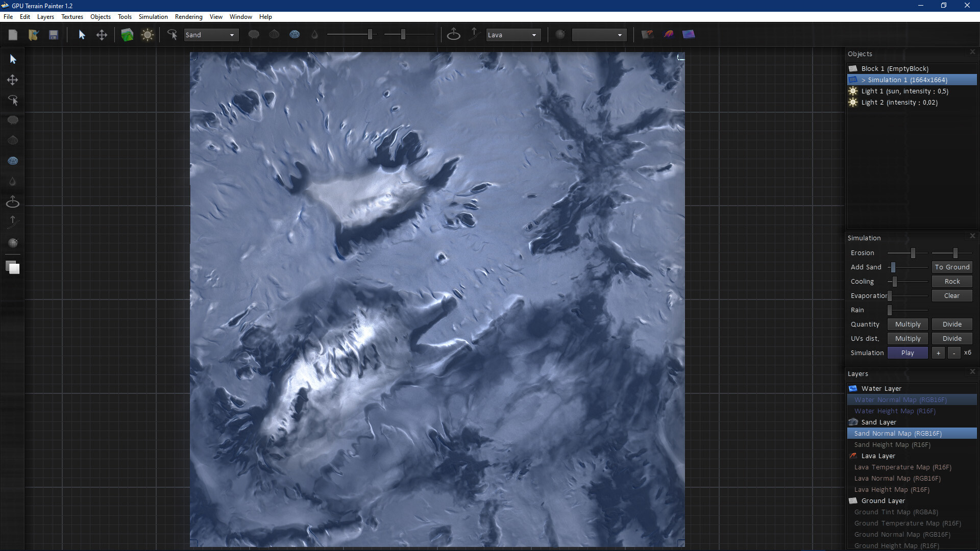Create a new file with the blank page icon

pos(13,34)
